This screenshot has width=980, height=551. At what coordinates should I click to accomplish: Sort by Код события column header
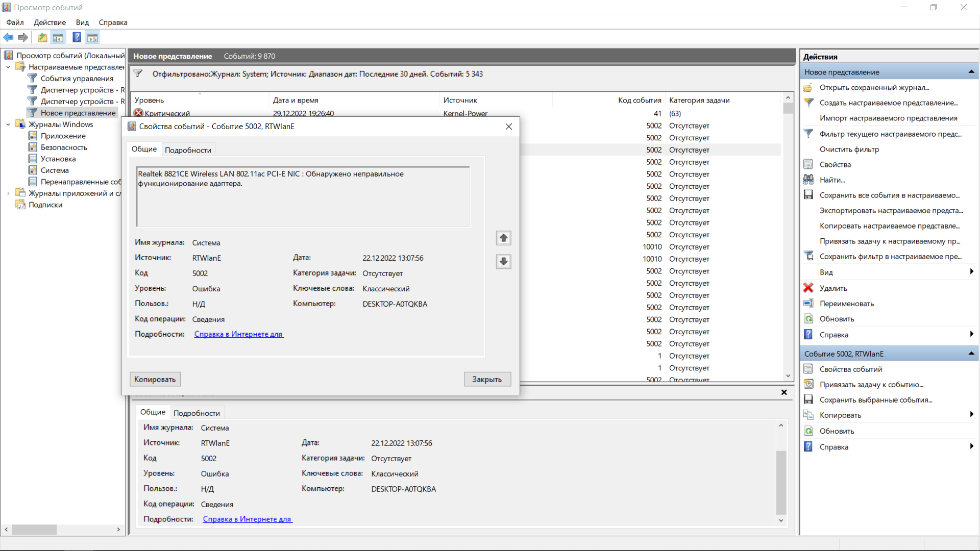(608, 100)
